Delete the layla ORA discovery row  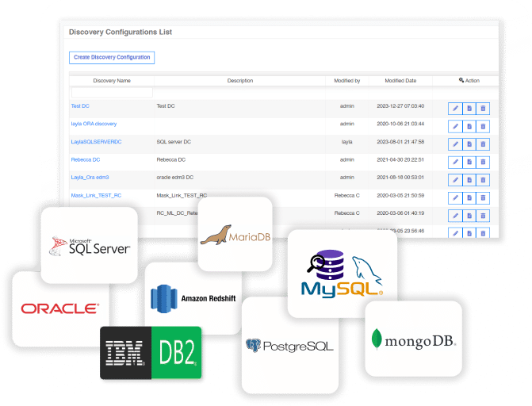(483, 127)
